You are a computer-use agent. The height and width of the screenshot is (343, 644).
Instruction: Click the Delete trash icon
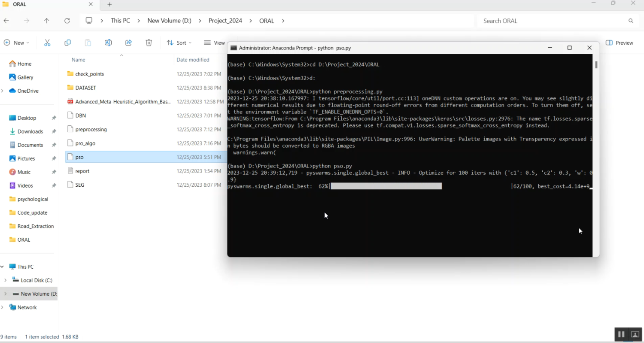(149, 43)
